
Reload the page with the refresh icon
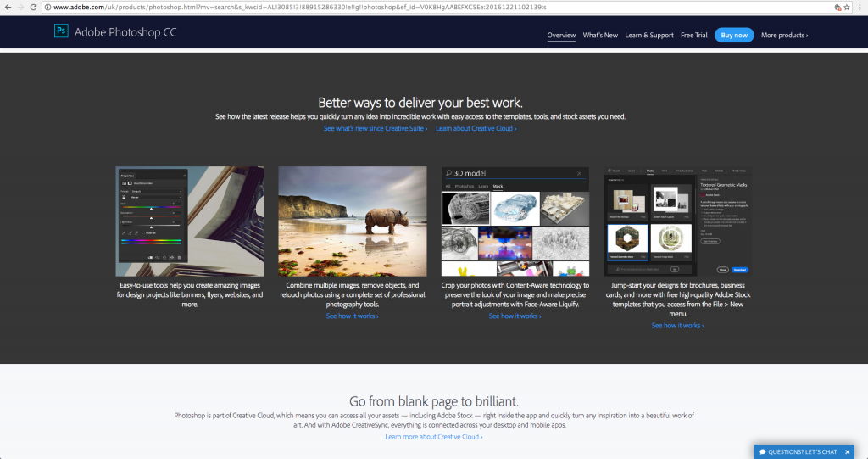coord(33,7)
